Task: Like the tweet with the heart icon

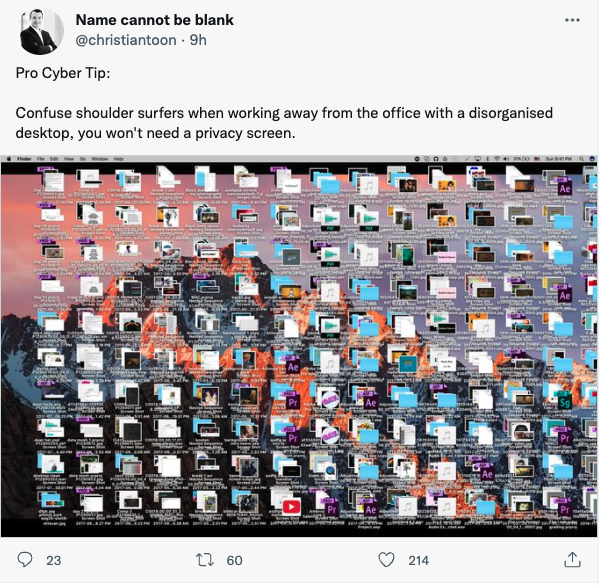Action: pos(386,560)
